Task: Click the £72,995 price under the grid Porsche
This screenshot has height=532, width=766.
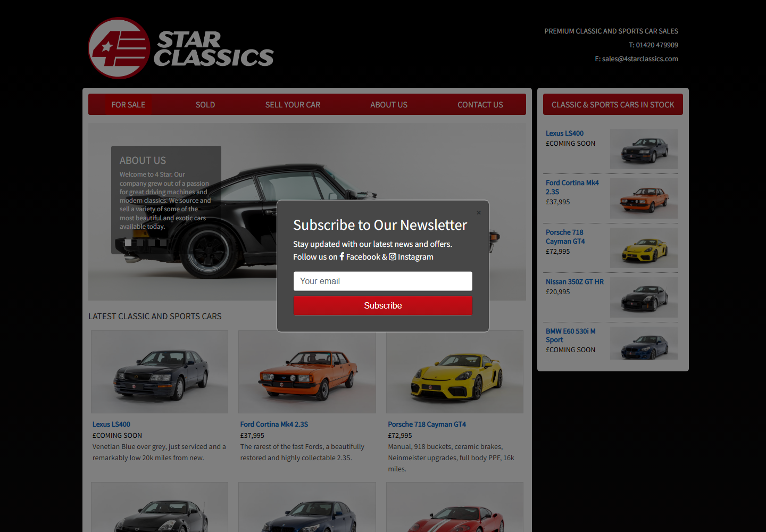Action: pos(400,436)
